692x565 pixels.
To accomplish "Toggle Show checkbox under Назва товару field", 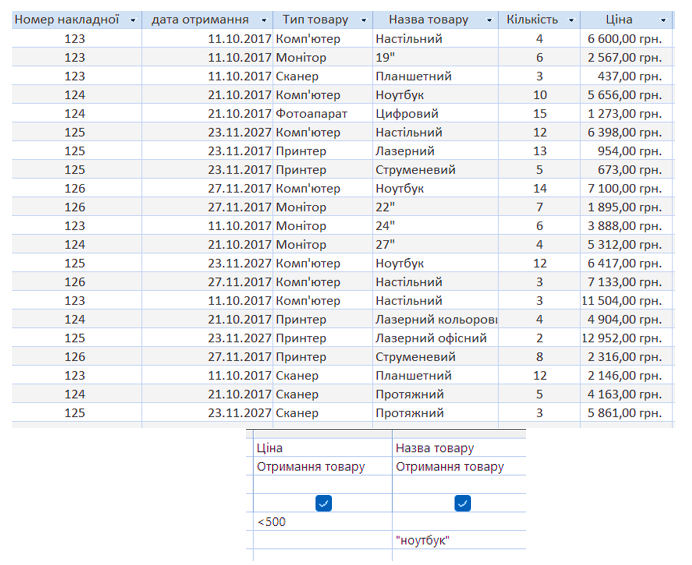I will (x=462, y=503).
